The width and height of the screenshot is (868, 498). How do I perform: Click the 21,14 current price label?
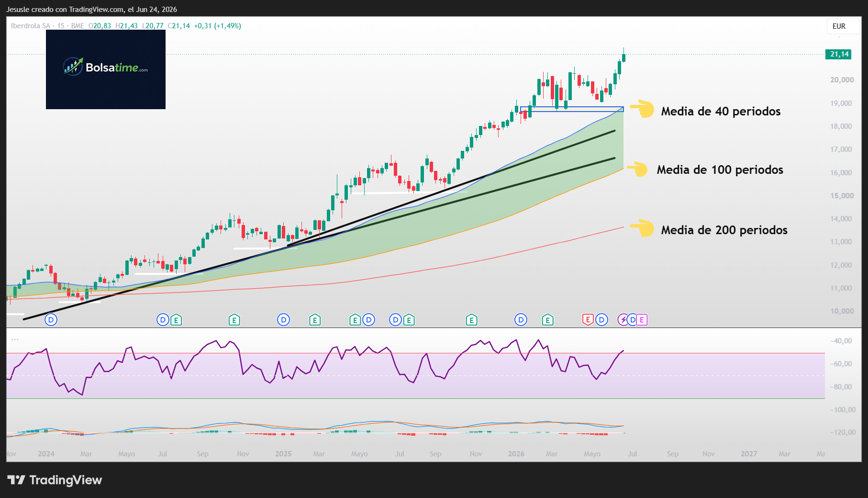coord(838,54)
